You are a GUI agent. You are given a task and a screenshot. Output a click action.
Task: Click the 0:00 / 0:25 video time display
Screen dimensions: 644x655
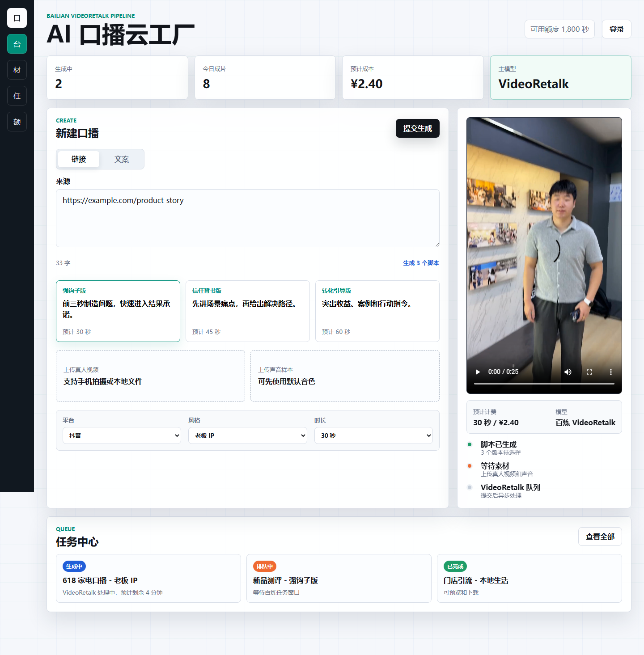click(503, 372)
